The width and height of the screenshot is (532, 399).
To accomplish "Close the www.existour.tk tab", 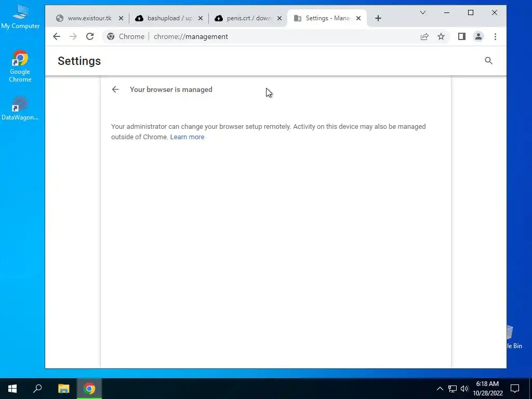I will (x=121, y=18).
